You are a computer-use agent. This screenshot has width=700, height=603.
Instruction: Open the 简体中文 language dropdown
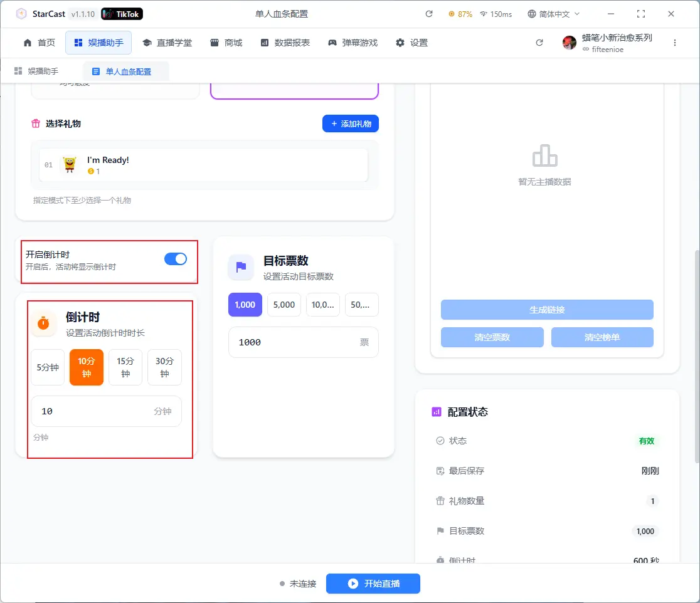pyautogui.click(x=554, y=14)
